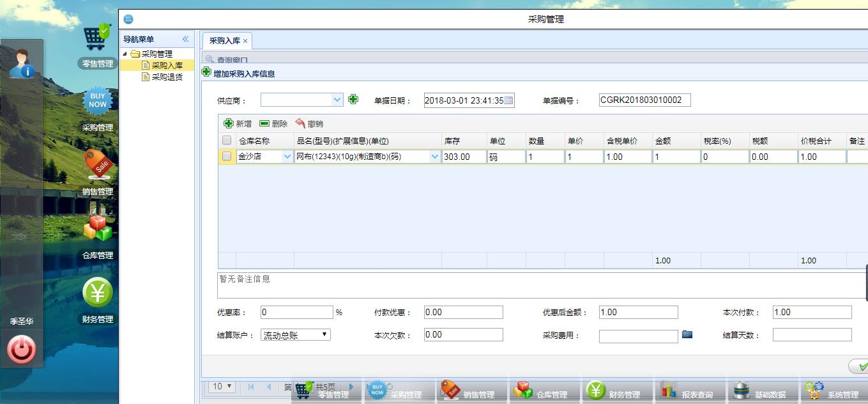
Task: Click the 数量 quantity cell input
Action: [545, 157]
